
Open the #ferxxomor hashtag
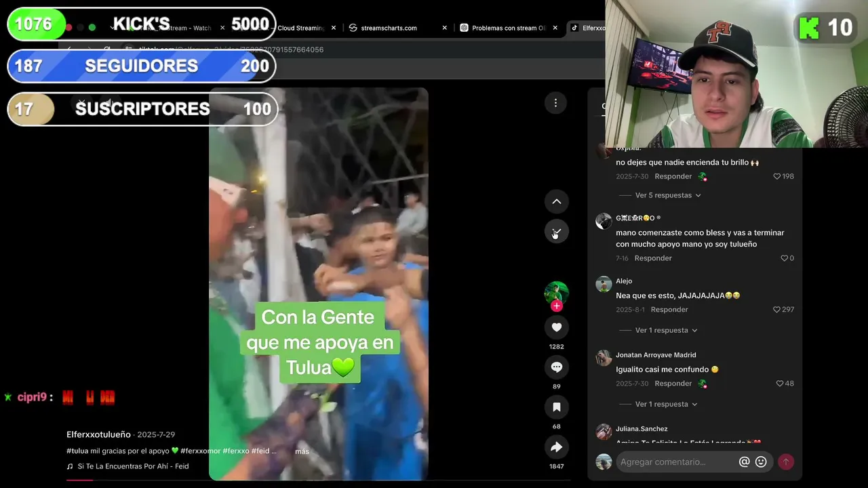point(200,451)
